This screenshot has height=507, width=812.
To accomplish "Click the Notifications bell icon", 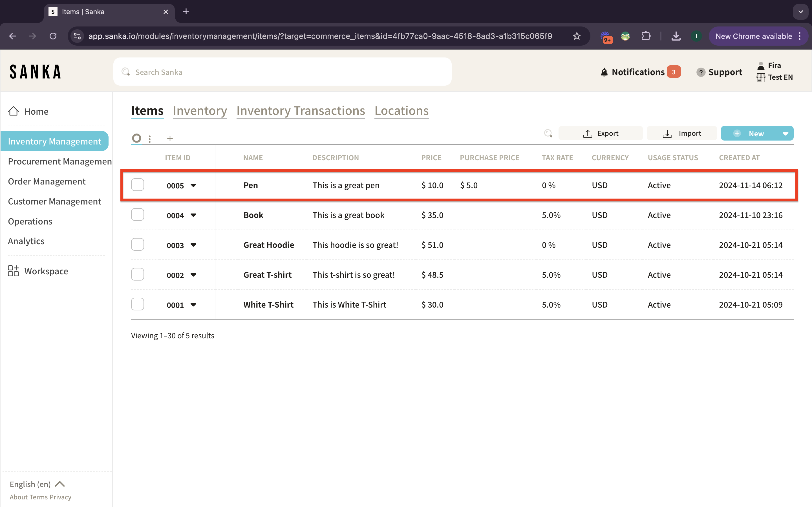I will pos(604,72).
